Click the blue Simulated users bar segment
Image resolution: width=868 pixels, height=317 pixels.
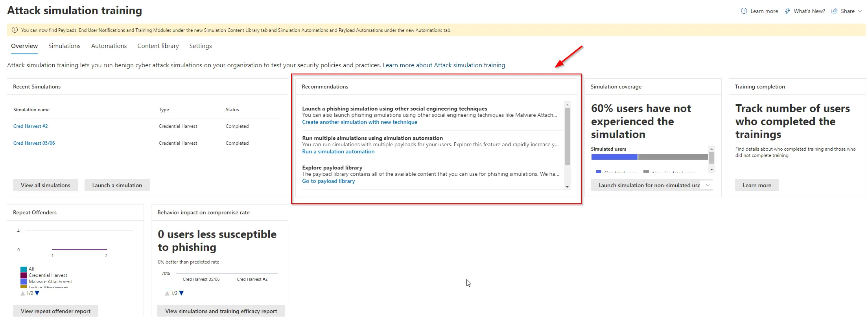614,157
